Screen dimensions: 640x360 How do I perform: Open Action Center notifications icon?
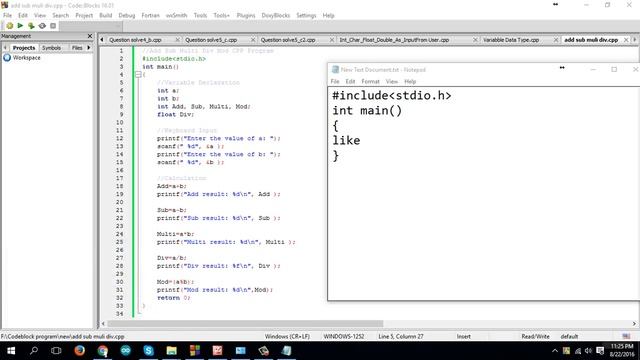[600, 351]
